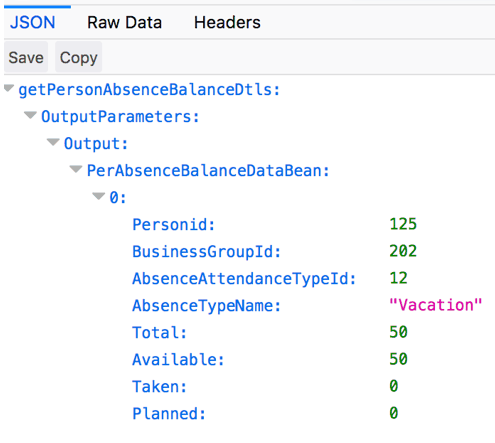Select the Taken value 0
This screenshot has height=443, width=495.
(394, 386)
